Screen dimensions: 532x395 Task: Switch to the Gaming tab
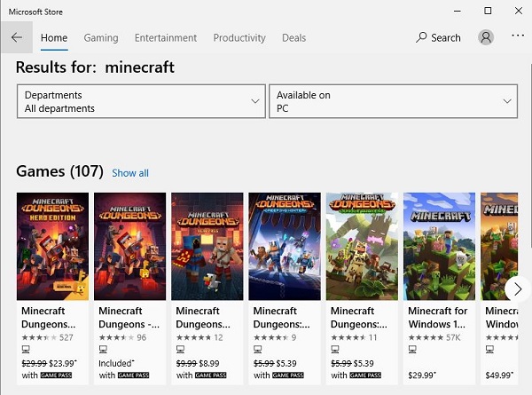click(101, 37)
